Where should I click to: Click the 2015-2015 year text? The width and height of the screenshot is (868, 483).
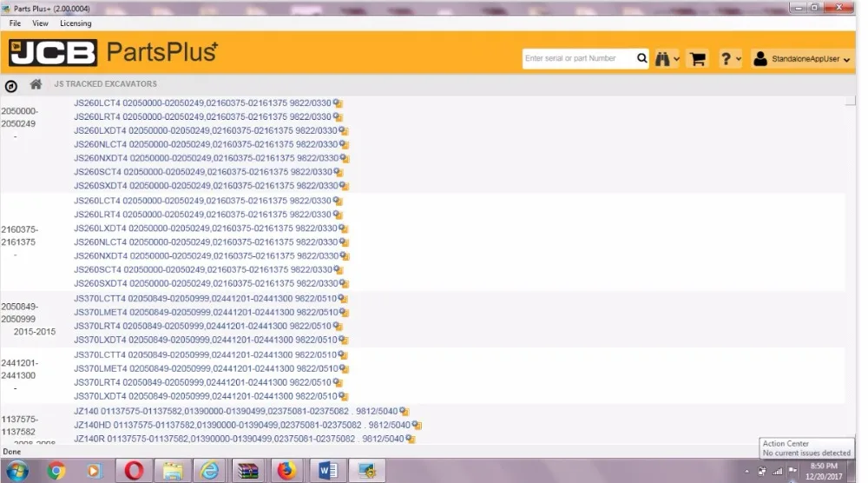coord(35,332)
